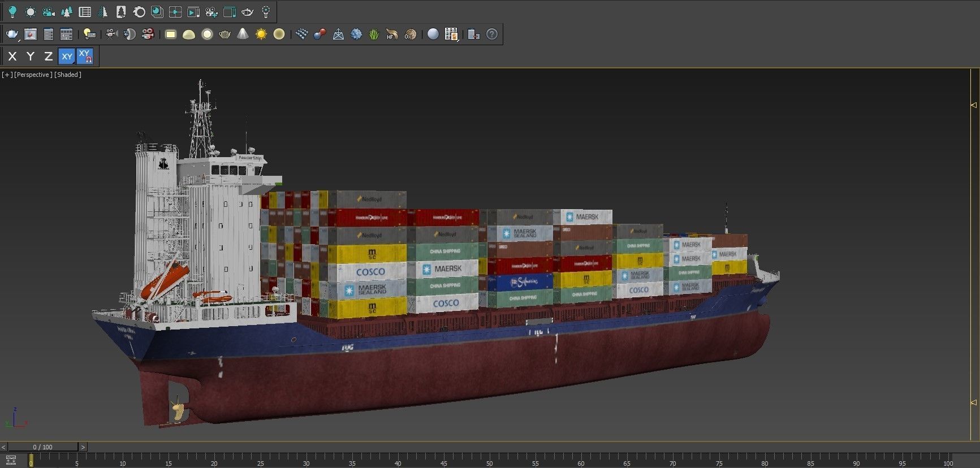Click the gray-blue sphere icon
The height and width of the screenshot is (468, 980).
click(433, 34)
